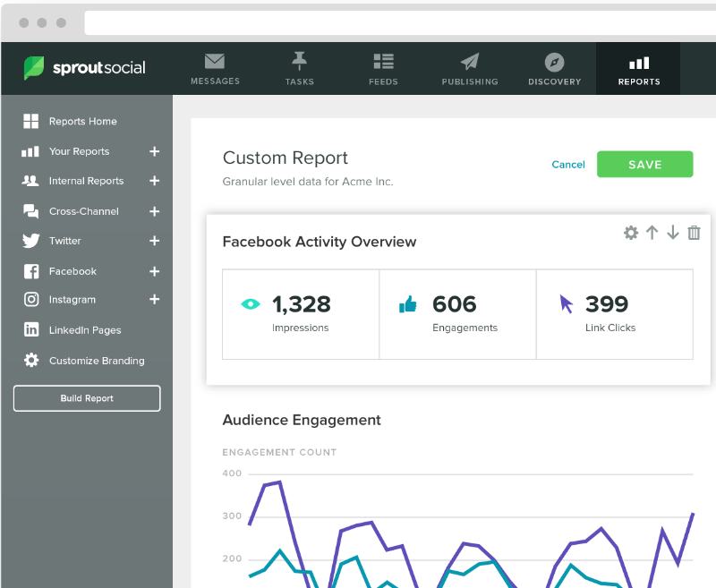Open the Discovery compass icon

554,62
